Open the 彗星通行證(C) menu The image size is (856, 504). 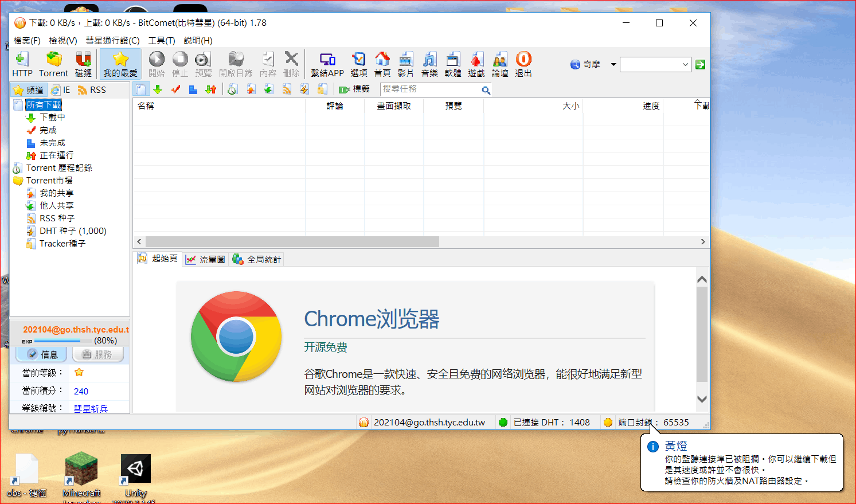(x=113, y=41)
